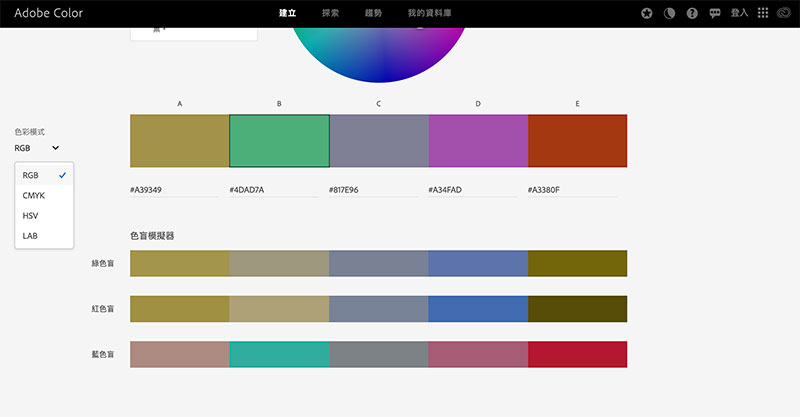Click the 登入 sign-in link
This screenshot has width=800, height=417.
740,14
